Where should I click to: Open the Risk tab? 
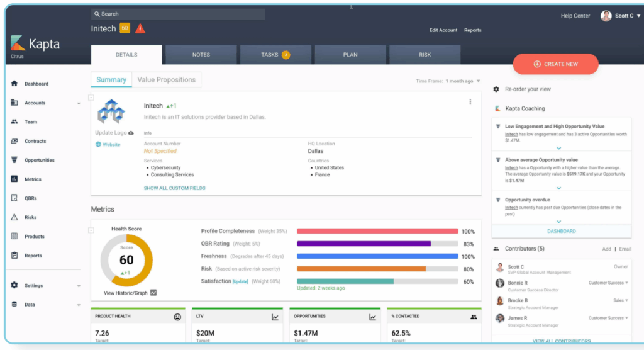click(x=425, y=55)
